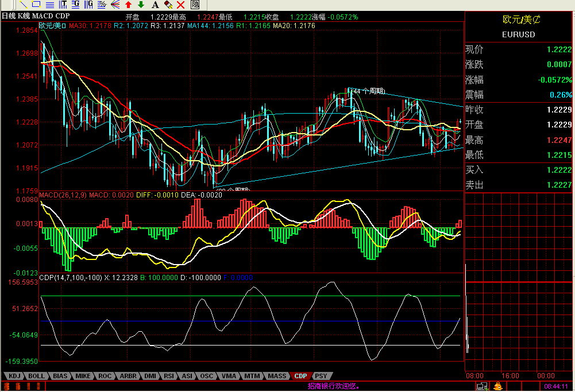575x392 pixels.
Task: Insert a red up arrow marker
Action: [x=128, y=4]
